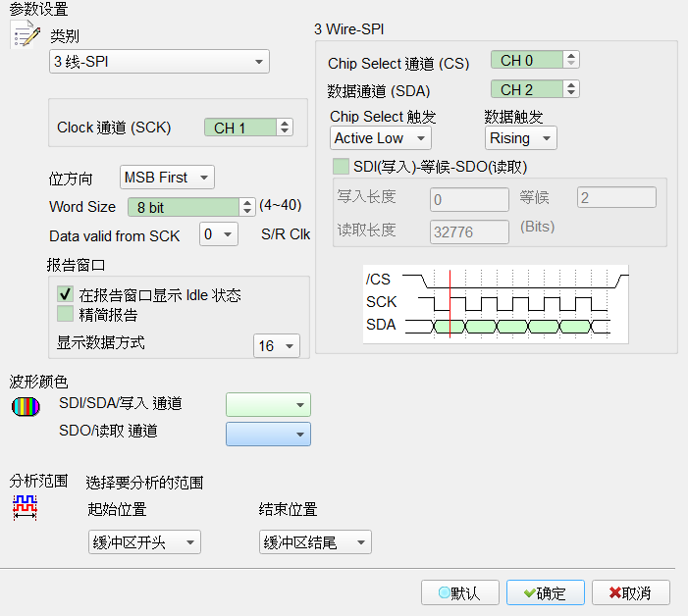This screenshot has height=616, width=688.
Task: Click the 3 Wire-SPI timing diagram
Action: coord(496,304)
